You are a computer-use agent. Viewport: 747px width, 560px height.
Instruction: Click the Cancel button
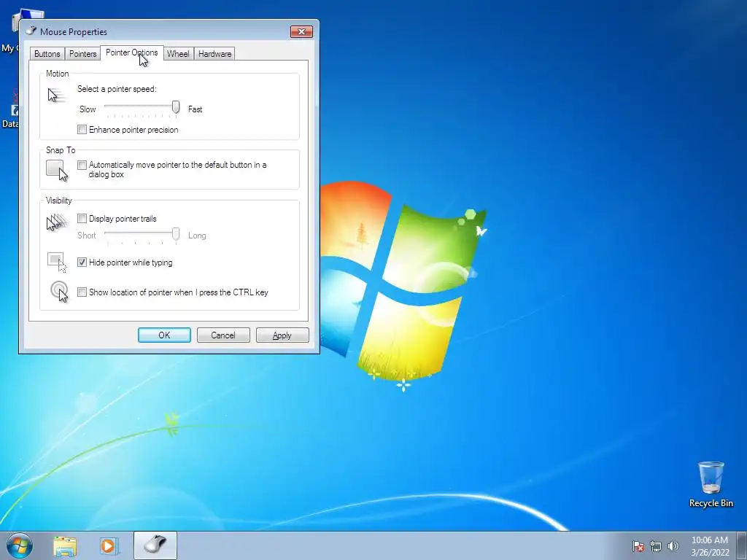[223, 335]
